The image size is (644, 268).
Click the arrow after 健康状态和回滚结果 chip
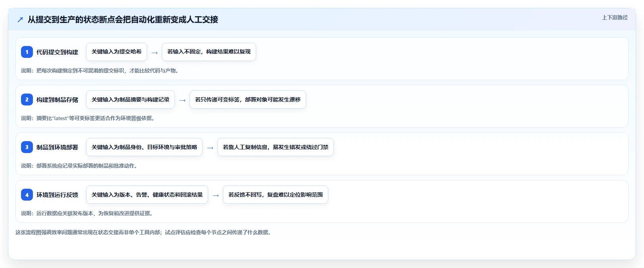pyautogui.click(x=216, y=195)
